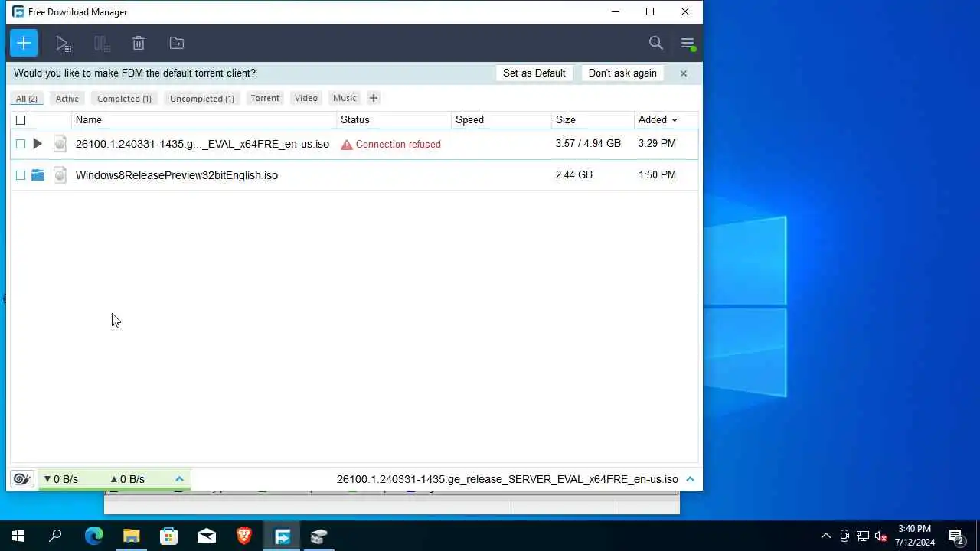980x551 pixels.
Task: Launch Microsoft Edge from taskbar
Action: pyautogui.click(x=93, y=536)
